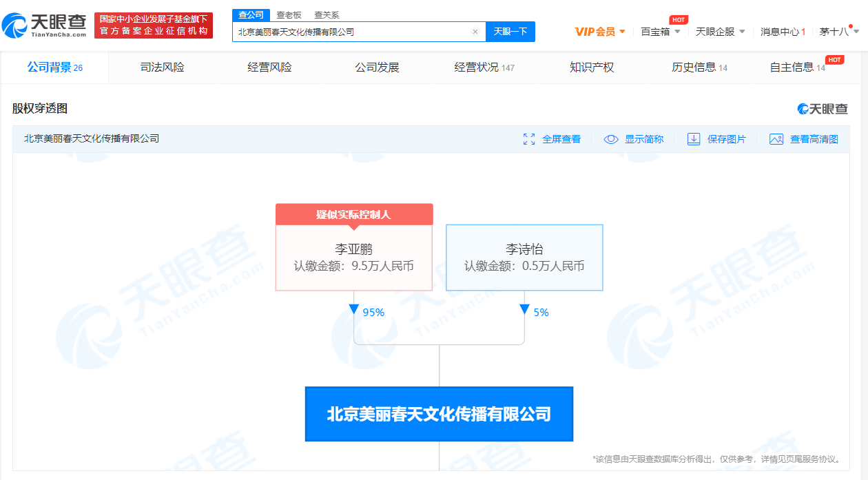The width and height of the screenshot is (868, 480).
Task: Click the 疑似实际控制人 tag
Action: pyautogui.click(x=354, y=214)
